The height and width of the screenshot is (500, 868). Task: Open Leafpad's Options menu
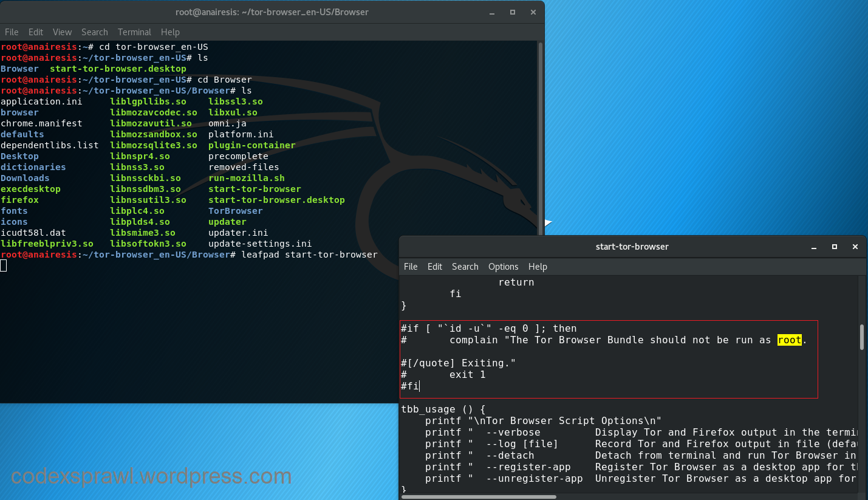(x=504, y=267)
